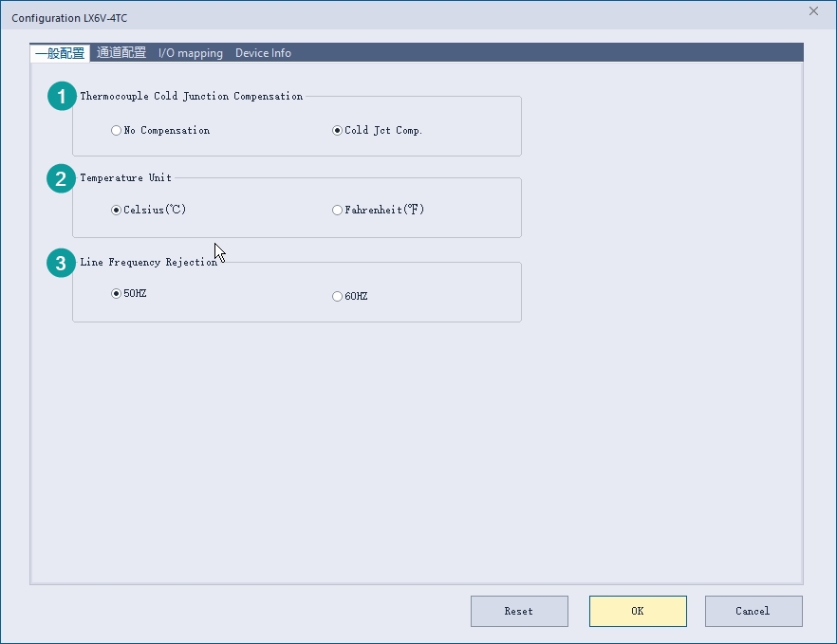Screen dimensions: 837x644
Task: Close the Configuration LX6V-4TC window
Action: click(813, 11)
